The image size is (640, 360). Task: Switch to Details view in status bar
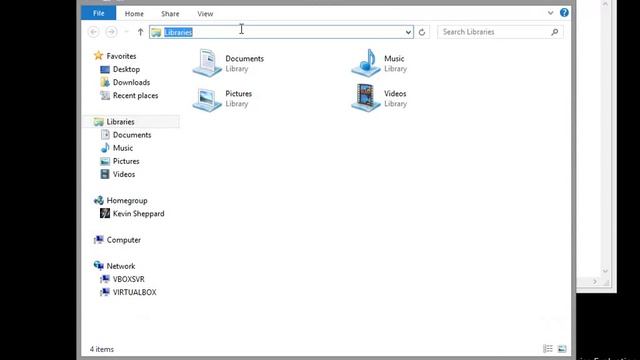pos(548,349)
